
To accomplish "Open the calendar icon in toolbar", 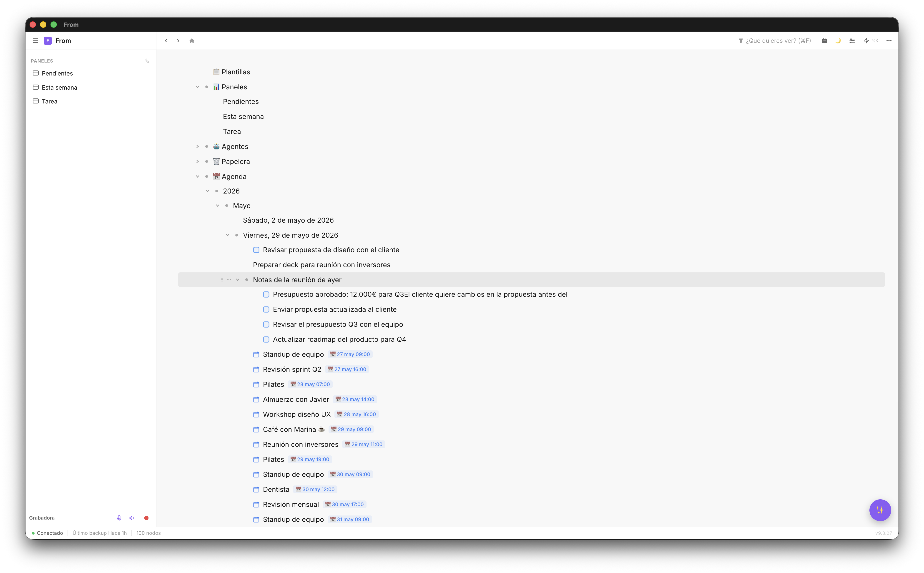I will tap(824, 40).
